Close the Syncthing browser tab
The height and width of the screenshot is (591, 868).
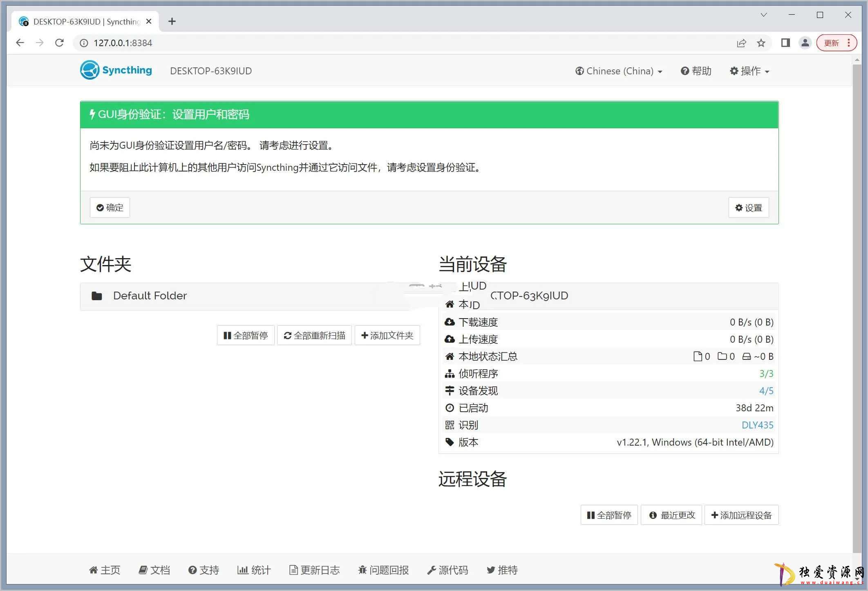click(x=149, y=21)
